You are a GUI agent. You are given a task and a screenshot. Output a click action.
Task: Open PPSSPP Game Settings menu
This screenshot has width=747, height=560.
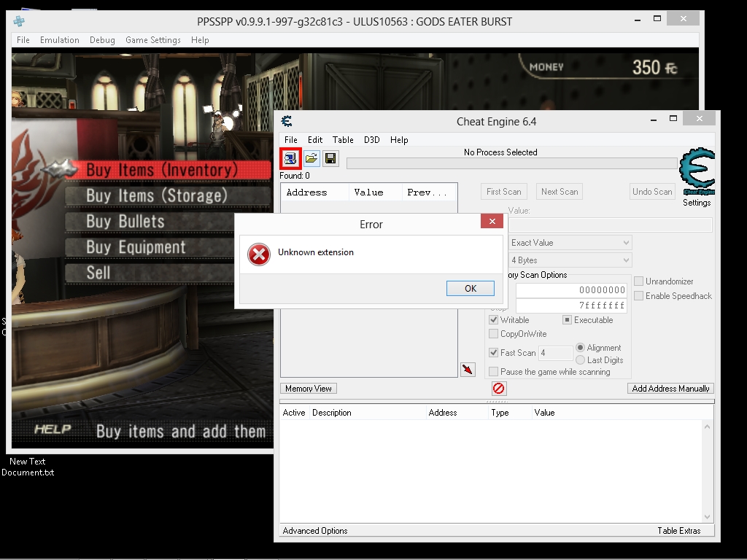tap(152, 40)
